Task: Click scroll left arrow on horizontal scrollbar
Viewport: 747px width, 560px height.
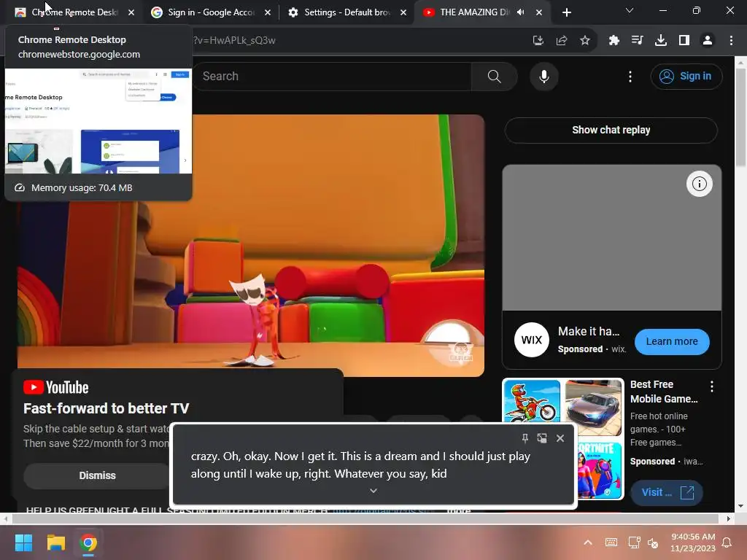Action: [x=5, y=518]
